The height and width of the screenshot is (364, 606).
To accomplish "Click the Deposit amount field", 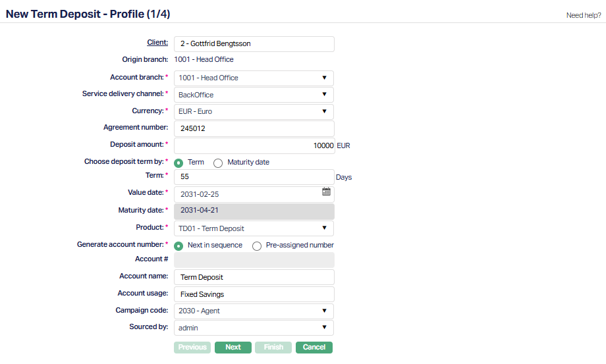I will point(254,145).
